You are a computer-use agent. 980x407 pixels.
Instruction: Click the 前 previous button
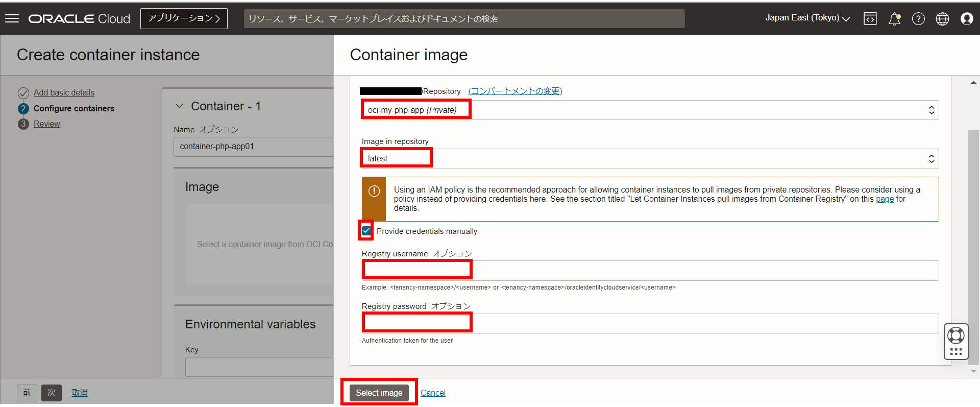pyautogui.click(x=27, y=393)
